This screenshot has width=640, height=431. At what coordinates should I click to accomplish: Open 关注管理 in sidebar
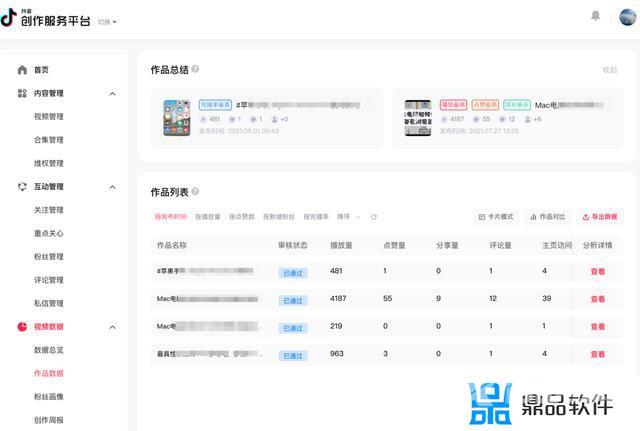tap(49, 210)
